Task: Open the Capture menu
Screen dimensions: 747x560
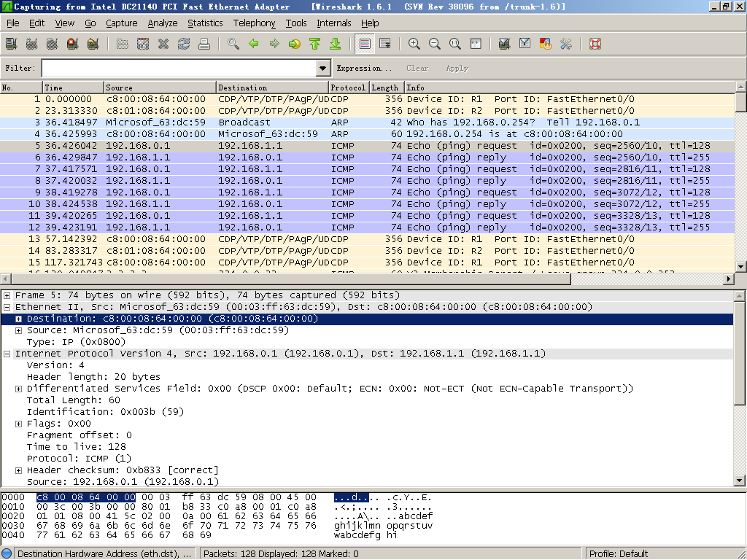Action: click(122, 23)
